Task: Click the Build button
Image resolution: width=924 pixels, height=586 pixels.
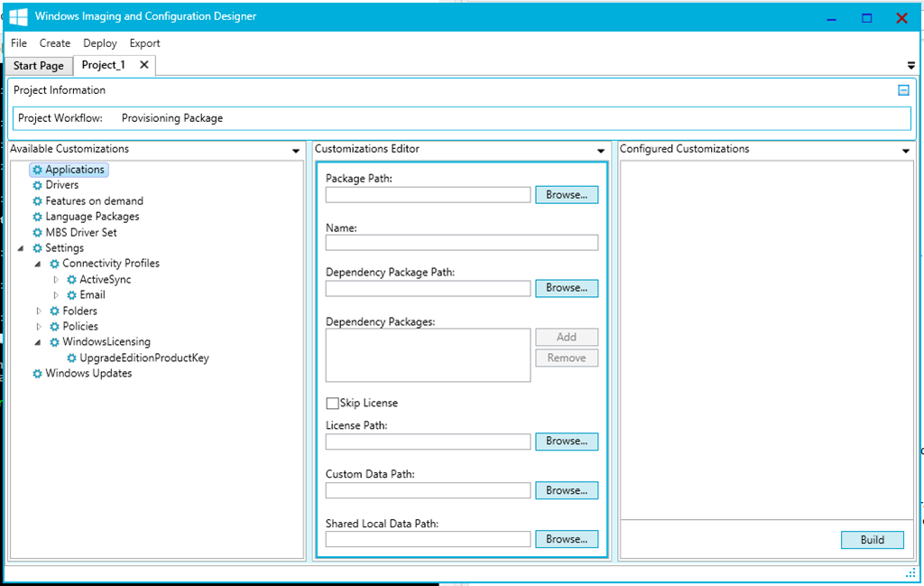Action: pos(872,540)
